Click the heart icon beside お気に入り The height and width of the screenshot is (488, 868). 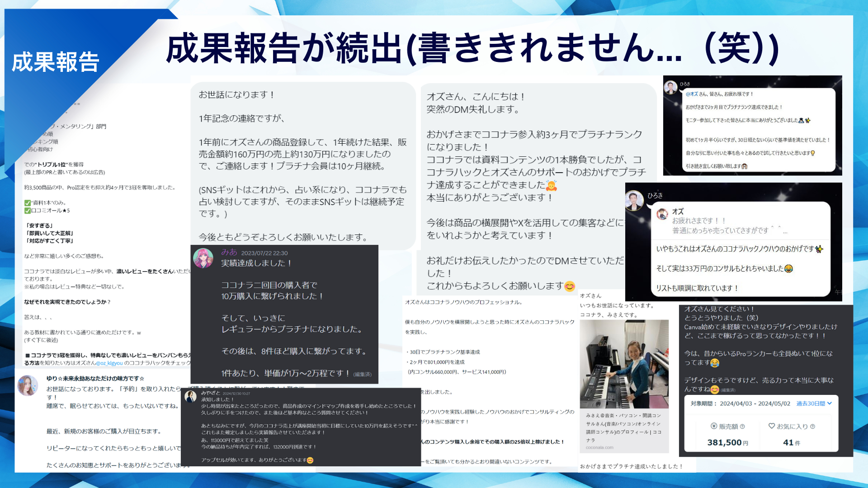772,426
